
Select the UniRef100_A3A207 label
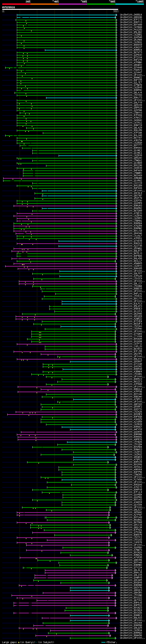tap(131, 47)
